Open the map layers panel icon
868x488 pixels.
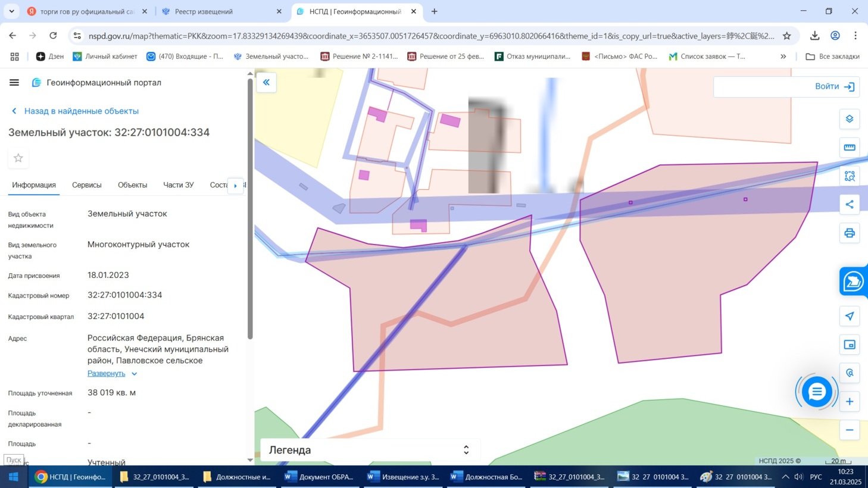click(x=850, y=119)
